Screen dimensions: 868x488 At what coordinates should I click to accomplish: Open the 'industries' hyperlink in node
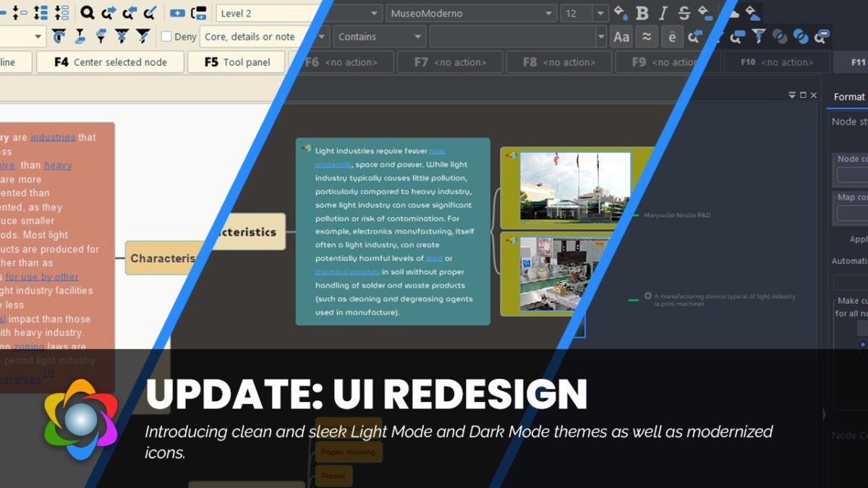53,137
